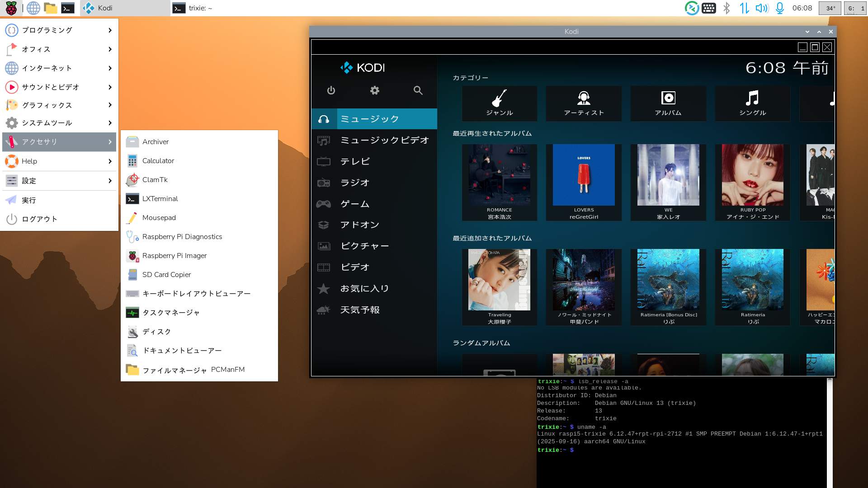Select ログアウト in the main menu

tap(39, 219)
